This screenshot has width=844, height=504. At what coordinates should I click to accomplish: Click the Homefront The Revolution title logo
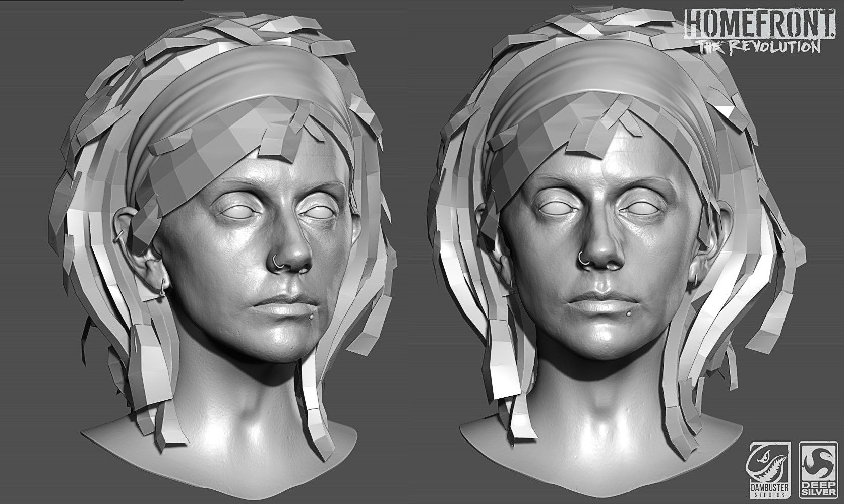[761, 31]
